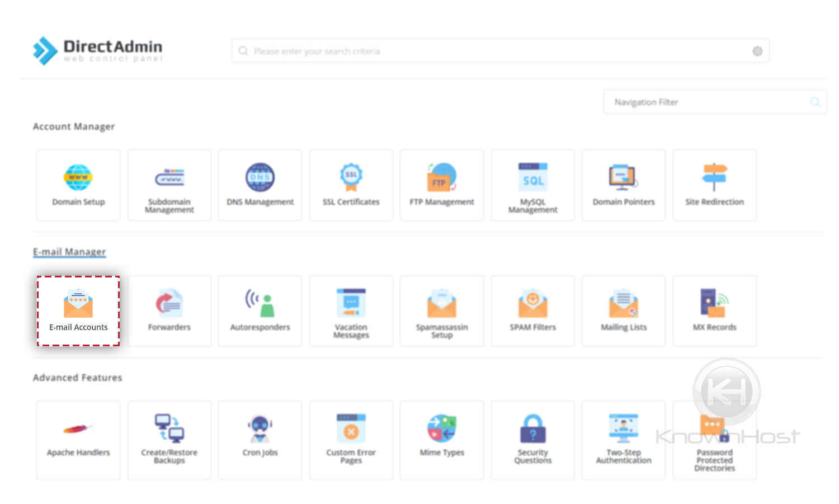
Task: Open MX Records
Action: point(714,310)
